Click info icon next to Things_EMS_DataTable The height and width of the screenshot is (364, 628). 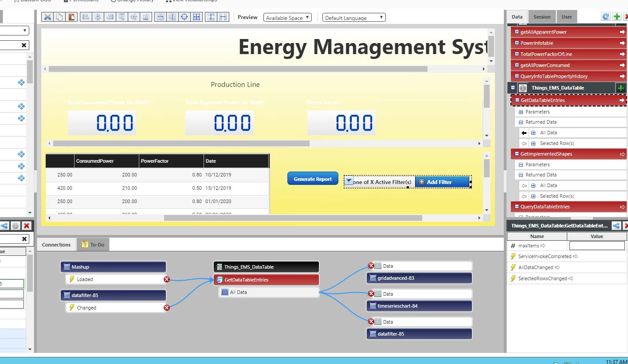point(523,88)
